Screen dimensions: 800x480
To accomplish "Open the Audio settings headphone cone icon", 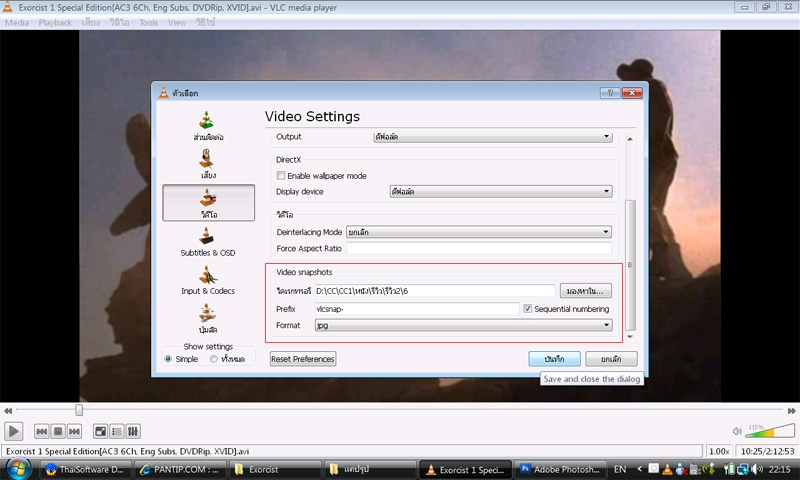I will click(x=207, y=159).
